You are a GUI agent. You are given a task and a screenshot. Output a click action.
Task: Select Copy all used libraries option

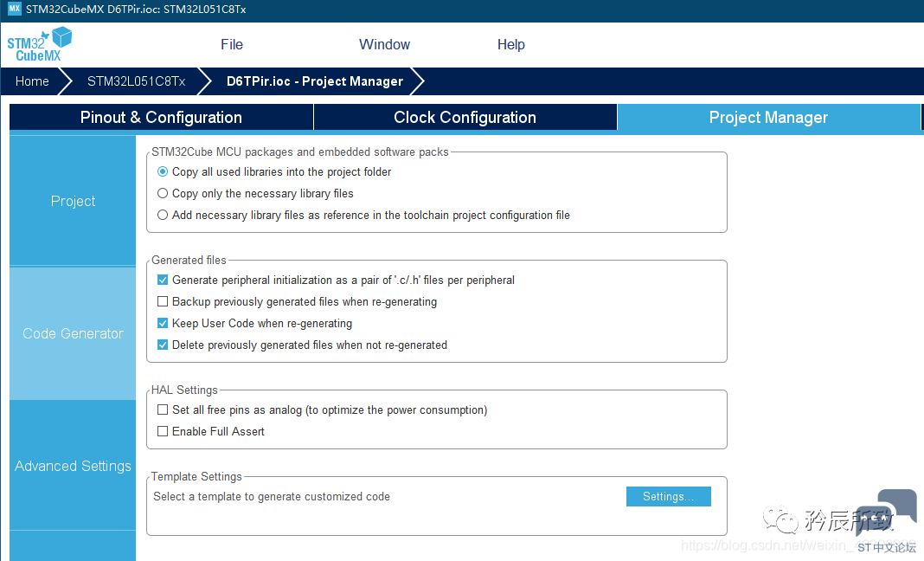[x=163, y=171]
